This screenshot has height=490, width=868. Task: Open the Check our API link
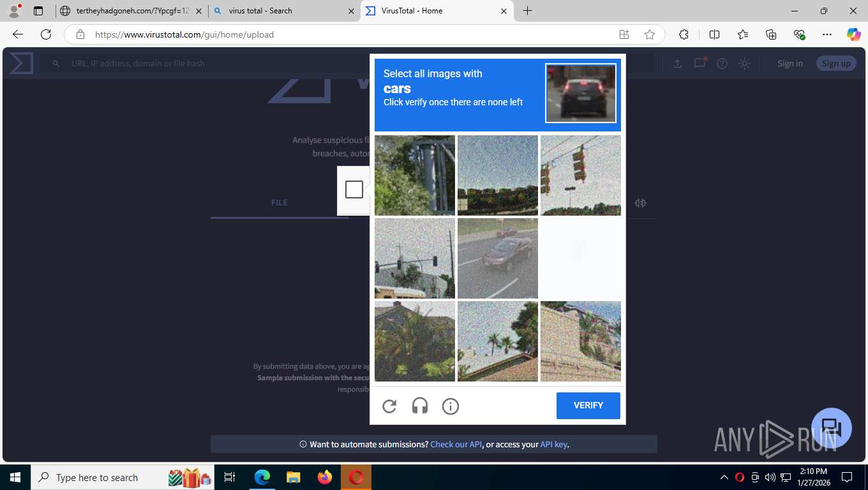(456, 444)
